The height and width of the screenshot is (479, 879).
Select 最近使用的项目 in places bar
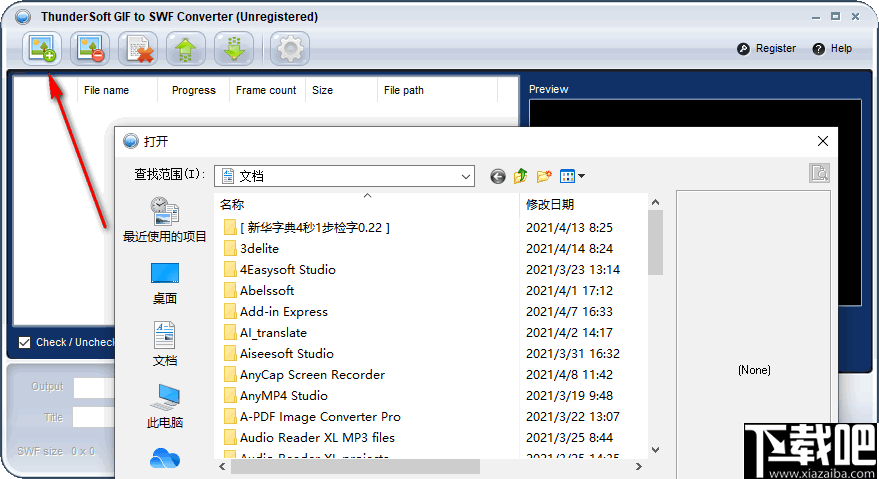pos(164,219)
